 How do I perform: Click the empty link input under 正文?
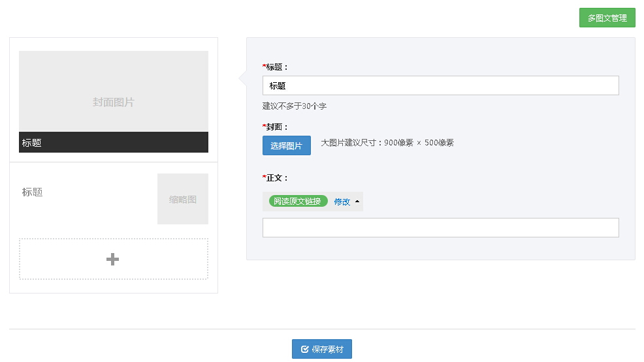(x=440, y=228)
